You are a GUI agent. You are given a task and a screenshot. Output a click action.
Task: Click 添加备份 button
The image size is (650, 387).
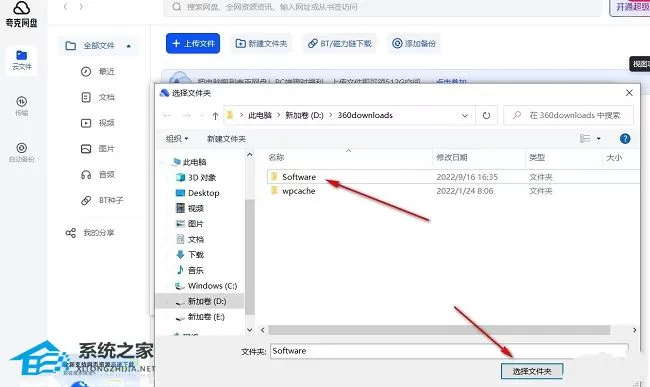coord(414,44)
